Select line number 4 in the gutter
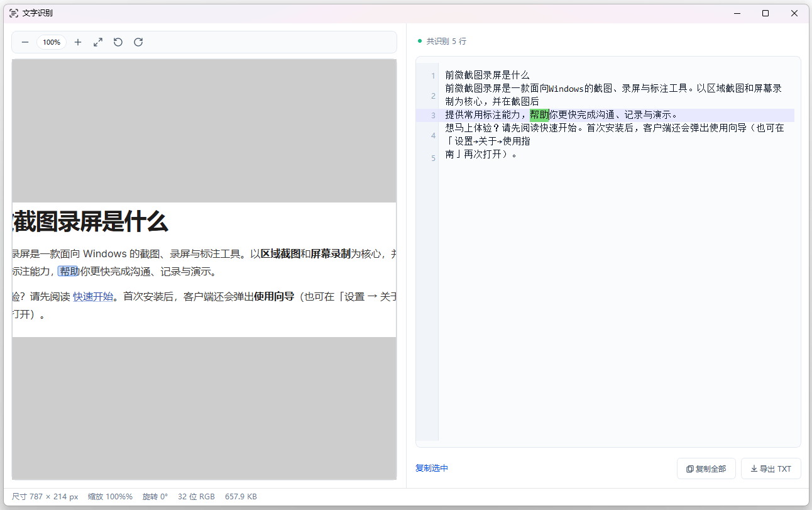Screen dimensions: 812x510 [433, 136]
